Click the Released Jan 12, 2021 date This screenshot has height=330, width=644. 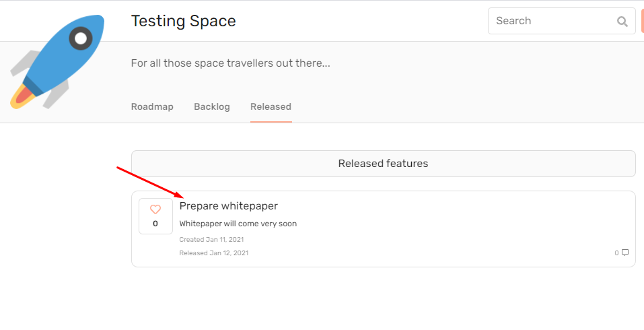pyautogui.click(x=214, y=253)
